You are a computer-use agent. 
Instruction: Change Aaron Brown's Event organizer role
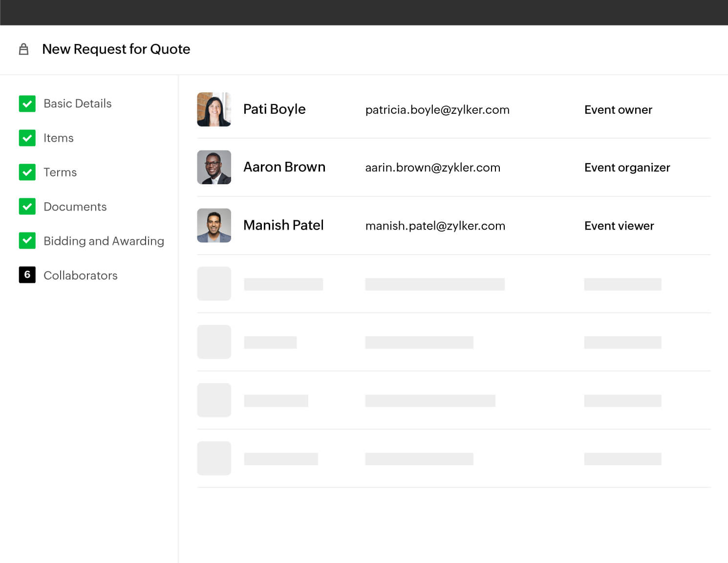[627, 168]
